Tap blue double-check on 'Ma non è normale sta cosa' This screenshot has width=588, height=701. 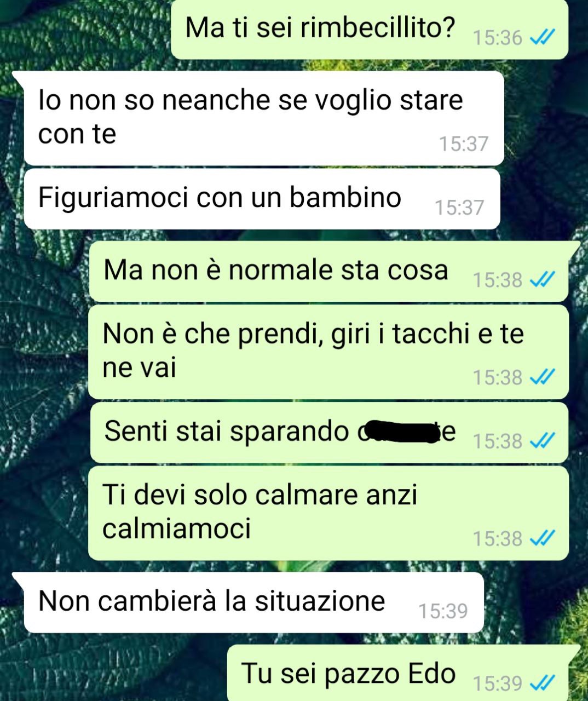tap(544, 280)
